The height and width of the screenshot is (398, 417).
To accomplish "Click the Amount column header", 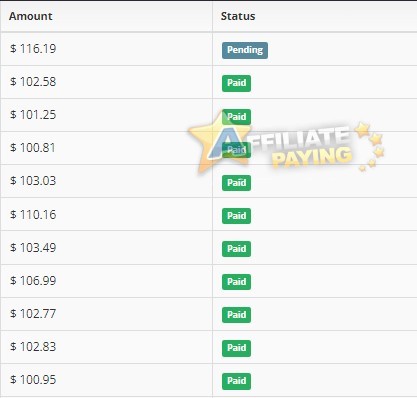I will pyautogui.click(x=31, y=16).
